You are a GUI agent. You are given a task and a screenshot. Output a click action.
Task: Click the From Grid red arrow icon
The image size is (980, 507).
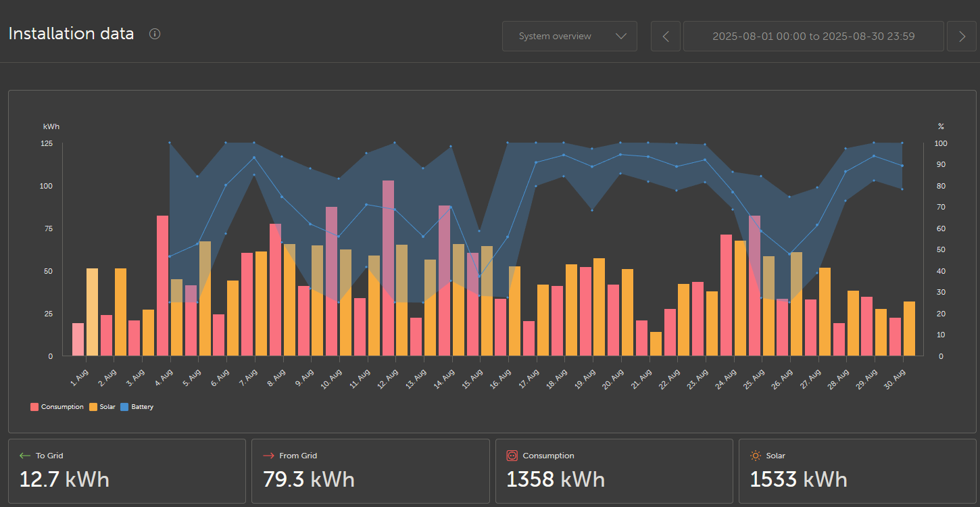268,456
